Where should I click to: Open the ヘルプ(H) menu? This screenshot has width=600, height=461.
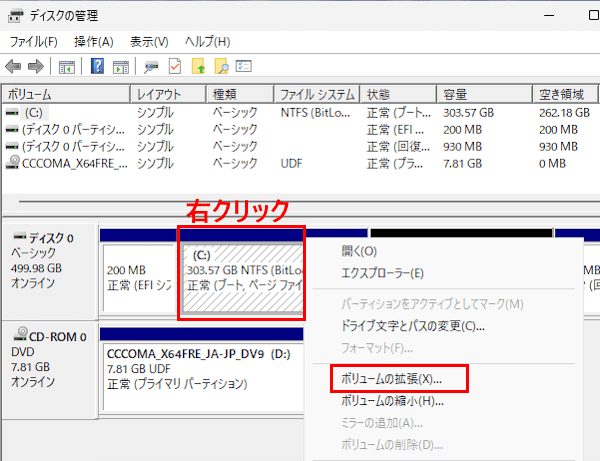(x=207, y=41)
